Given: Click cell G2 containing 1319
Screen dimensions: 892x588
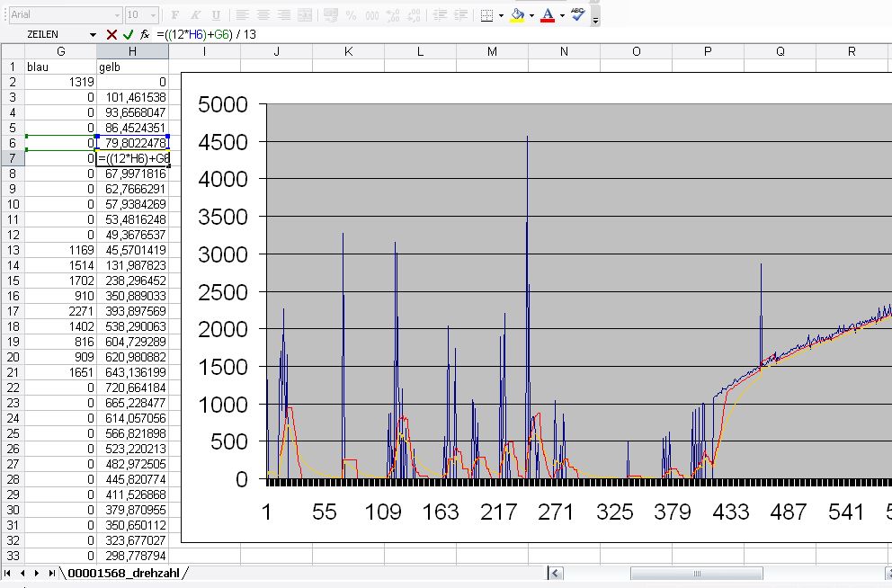Looking at the screenshot, I should pyautogui.click(x=60, y=82).
